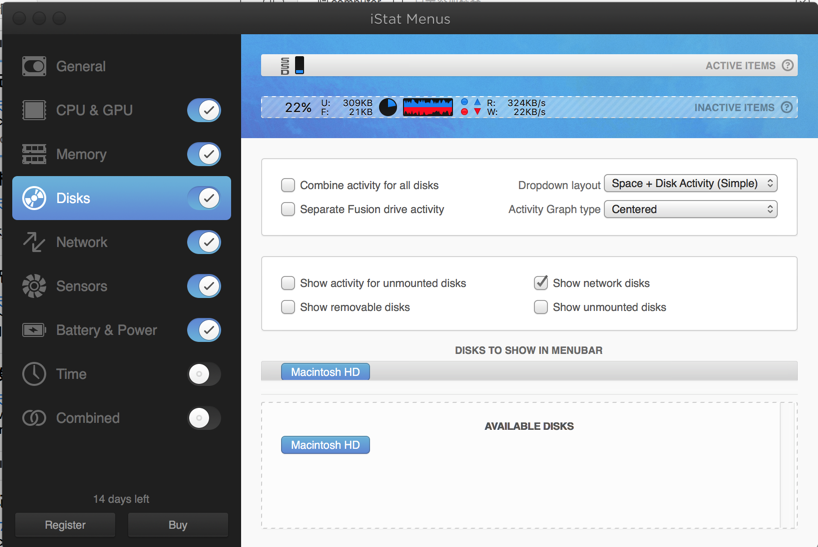The image size is (818, 547).
Task: Click the disk usage bar icon in active items
Action: point(299,65)
